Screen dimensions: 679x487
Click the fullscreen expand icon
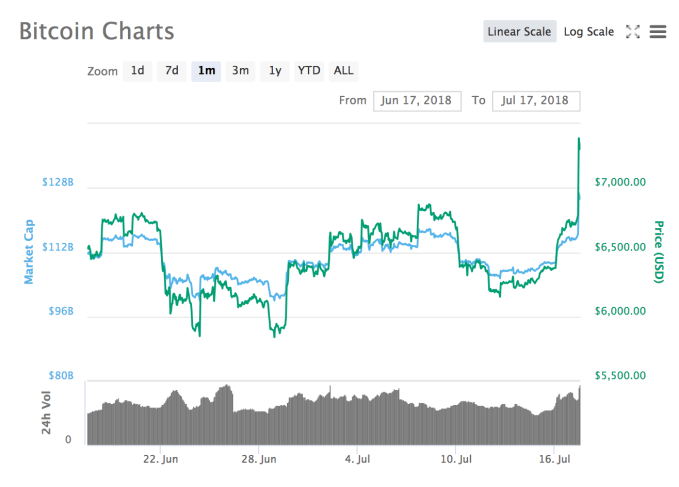click(x=632, y=32)
